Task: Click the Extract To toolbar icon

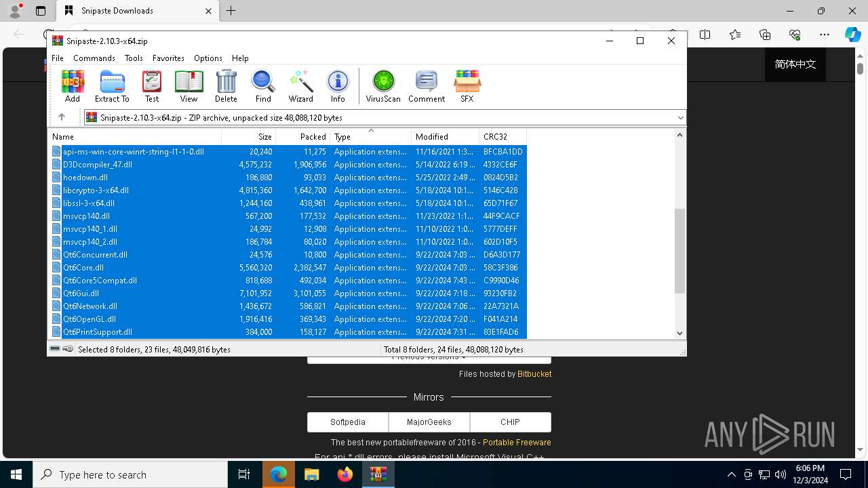Action: [112, 86]
